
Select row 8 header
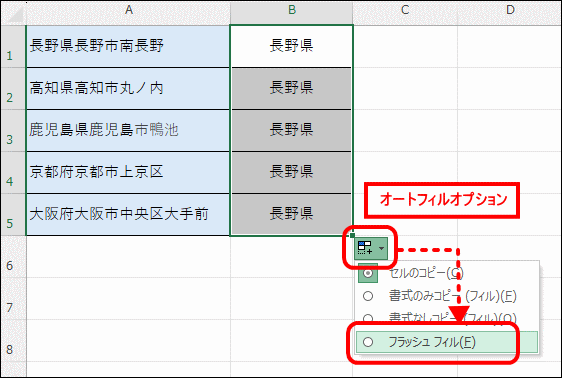coord(13,340)
